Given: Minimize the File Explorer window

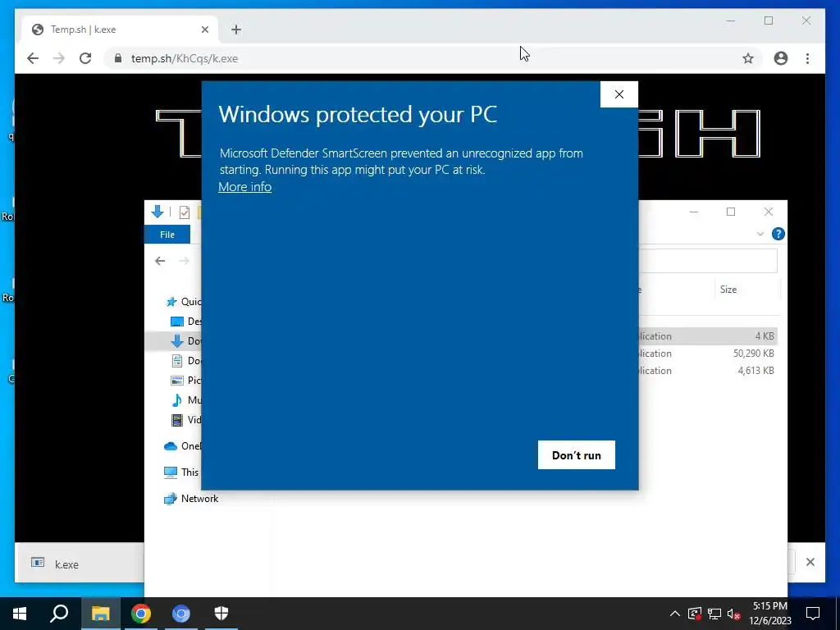Looking at the screenshot, I should click(694, 212).
